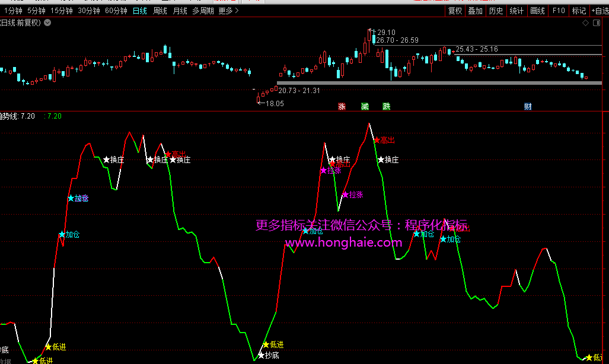The image size is (609, 364).
Task: Click the green 跌 event marker
Action: coord(387,107)
